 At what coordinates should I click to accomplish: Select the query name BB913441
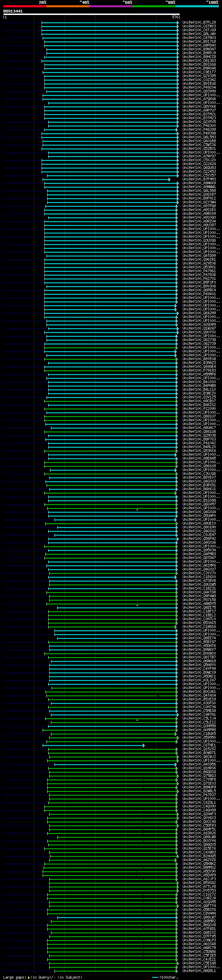click(13, 11)
